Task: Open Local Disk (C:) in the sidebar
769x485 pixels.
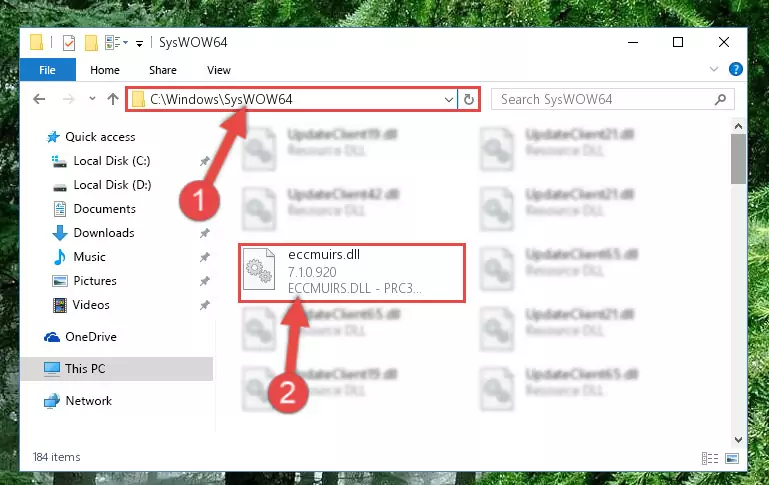Action: click(112, 161)
